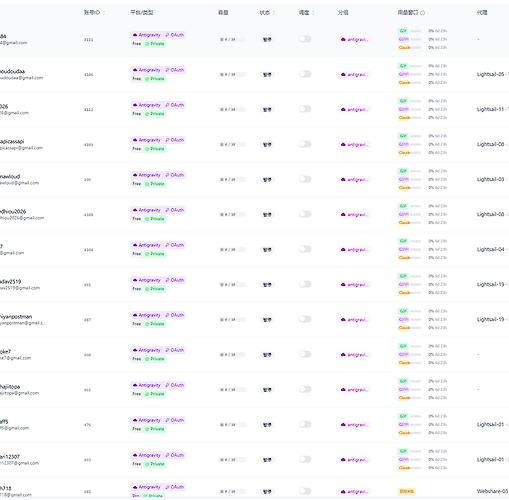Click capacity icon in the oudoudaa row
The width and height of the screenshot is (509, 500).
point(222,74)
